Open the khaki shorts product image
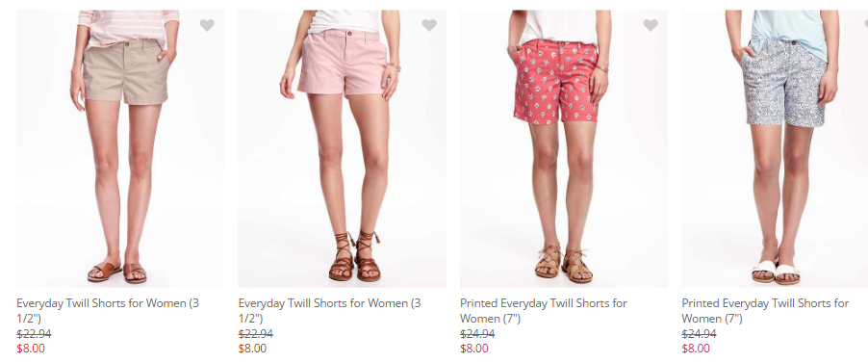 [x=120, y=148]
